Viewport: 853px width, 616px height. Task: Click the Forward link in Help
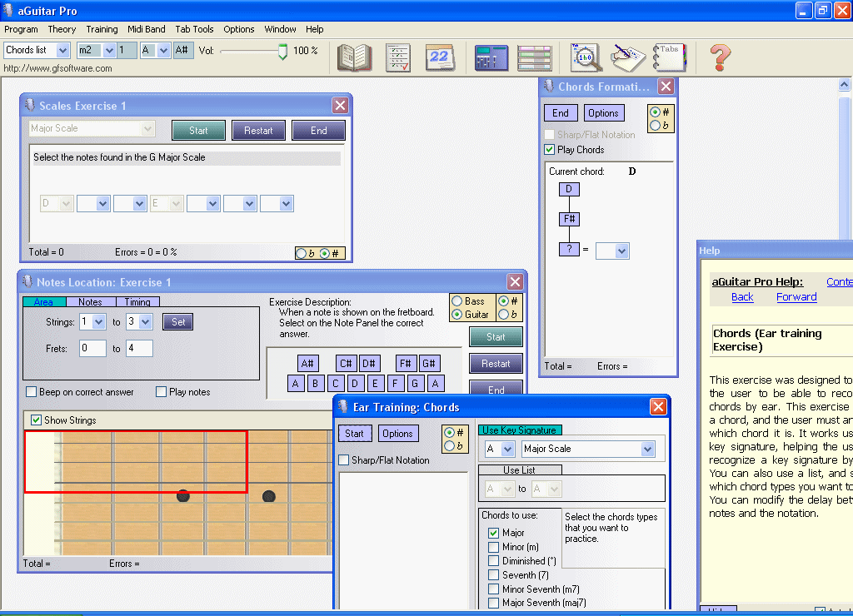(796, 297)
